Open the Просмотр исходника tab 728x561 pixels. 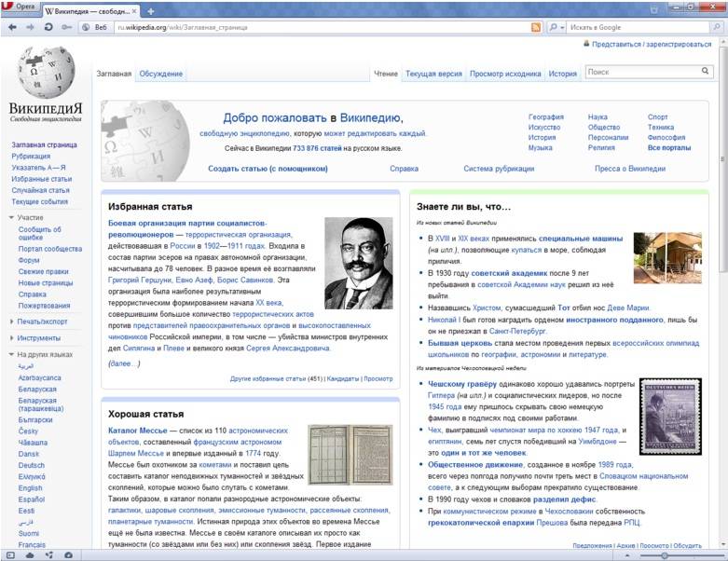click(x=505, y=74)
